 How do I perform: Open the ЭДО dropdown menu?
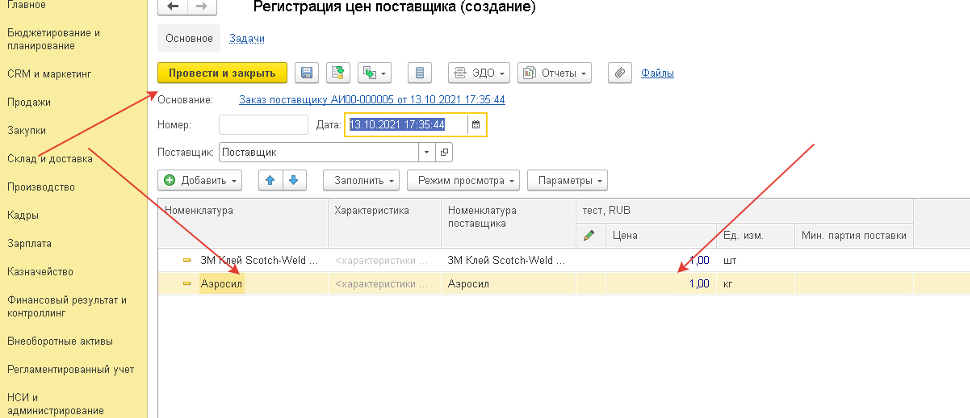479,73
